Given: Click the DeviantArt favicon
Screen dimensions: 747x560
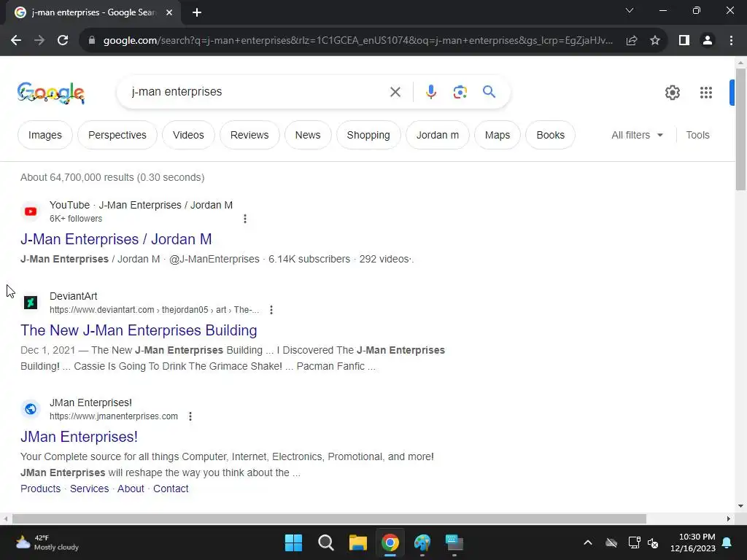Looking at the screenshot, I should point(31,303).
